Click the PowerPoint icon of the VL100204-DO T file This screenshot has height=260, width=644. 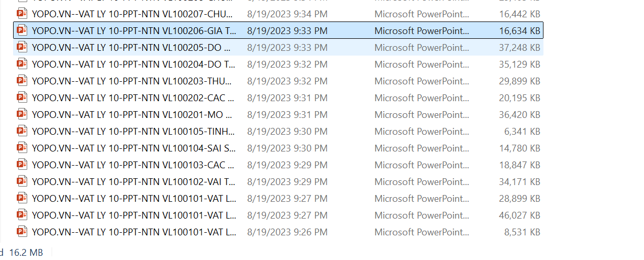21,64
